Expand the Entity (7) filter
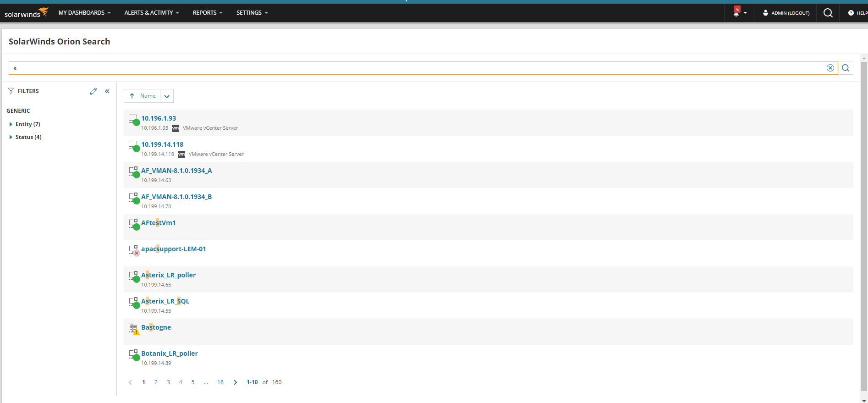This screenshot has width=868, height=403. [x=11, y=124]
